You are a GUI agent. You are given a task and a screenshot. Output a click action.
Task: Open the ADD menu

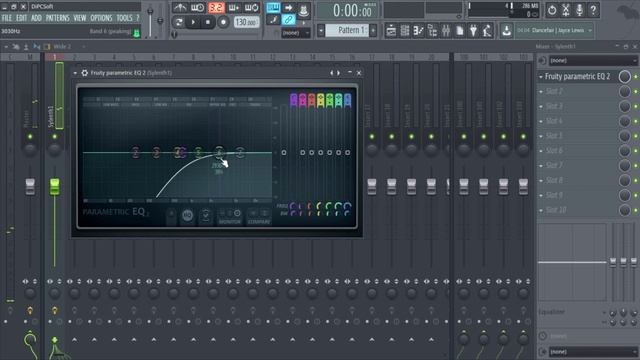click(x=36, y=18)
